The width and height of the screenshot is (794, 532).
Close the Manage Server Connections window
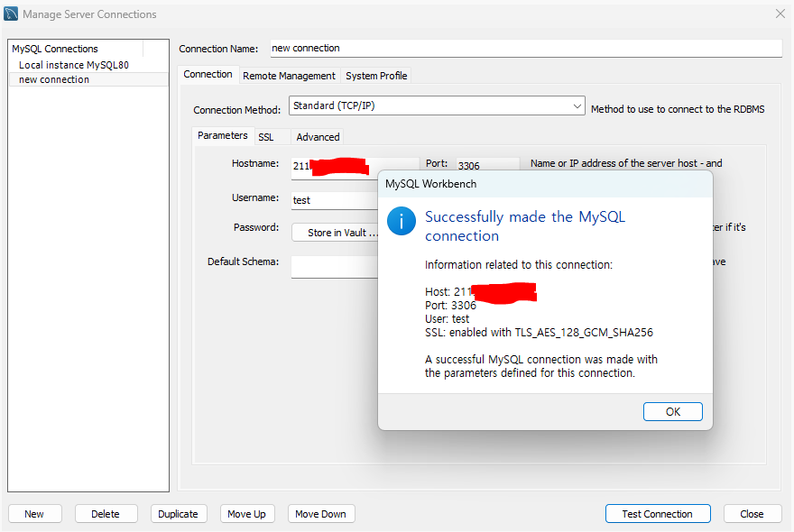click(780, 14)
